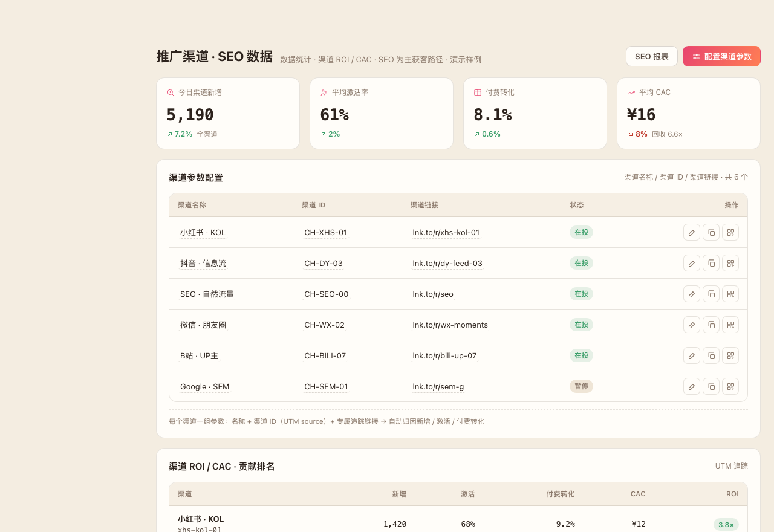Image resolution: width=774 pixels, height=532 pixels.
Task: Click the 渠道 ID column header
Action: coord(314,205)
